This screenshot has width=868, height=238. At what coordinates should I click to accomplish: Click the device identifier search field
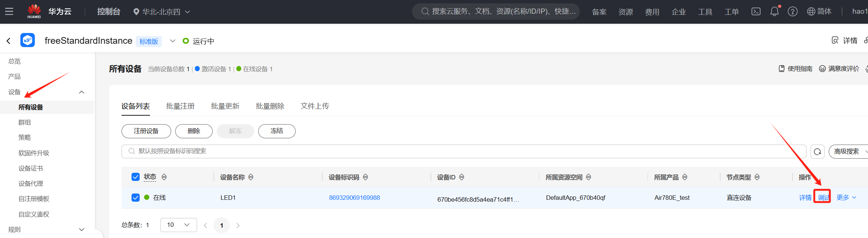point(464,151)
